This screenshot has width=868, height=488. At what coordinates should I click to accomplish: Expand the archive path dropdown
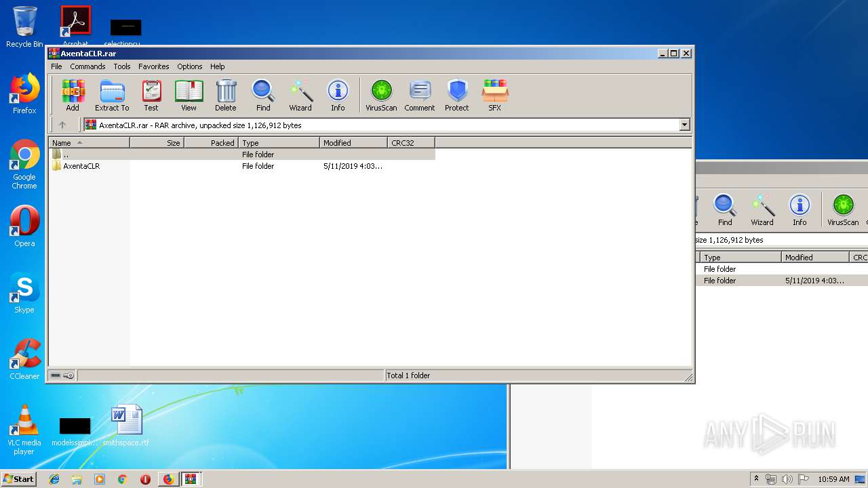tap(684, 125)
